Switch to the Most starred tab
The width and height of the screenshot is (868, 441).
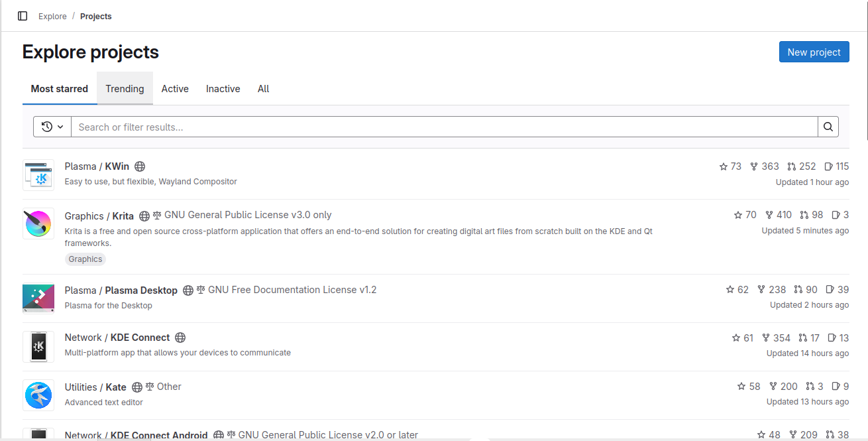[x=59, y=88]
